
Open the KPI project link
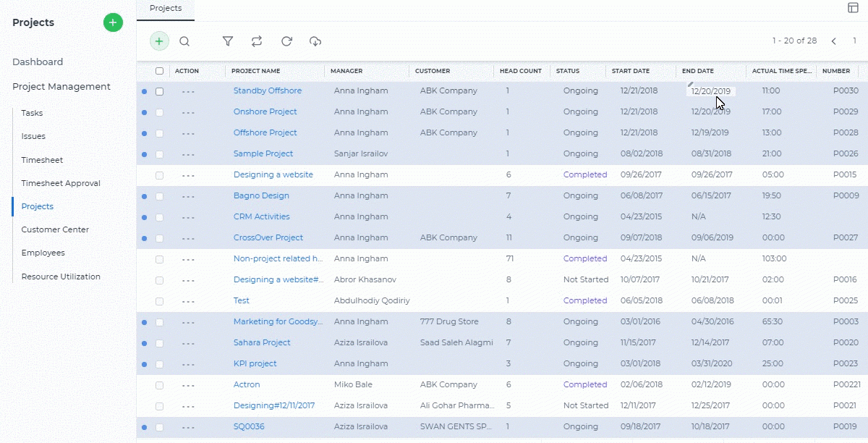(x=255, y=363)
